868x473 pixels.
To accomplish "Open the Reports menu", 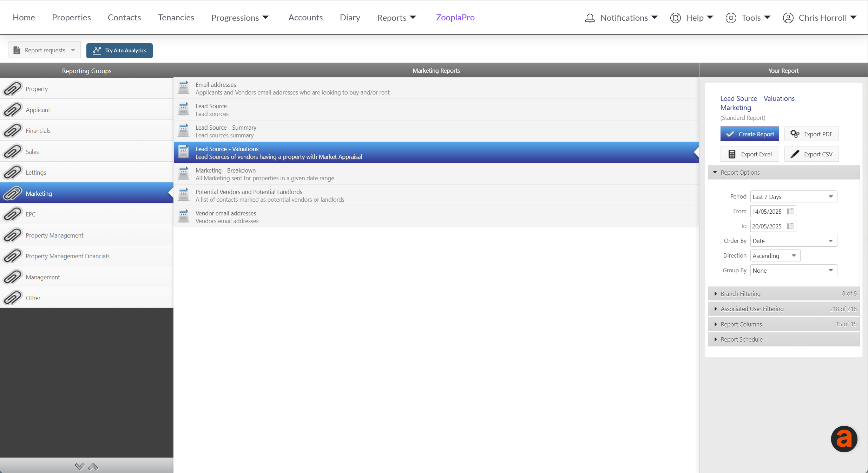I will [x=396, y=18].
